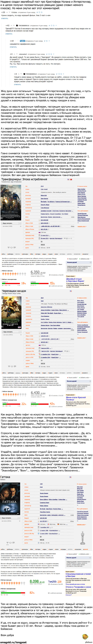Reply to Tuthm comment via ответить
Screen dimensions: 93x644
[x=13, y=47]
